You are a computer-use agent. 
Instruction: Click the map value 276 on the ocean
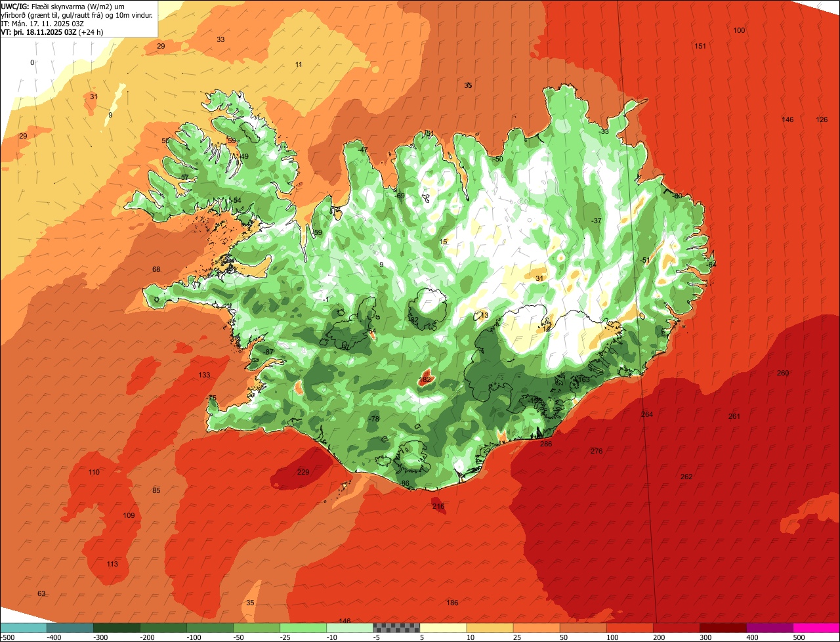coord(597,451)
